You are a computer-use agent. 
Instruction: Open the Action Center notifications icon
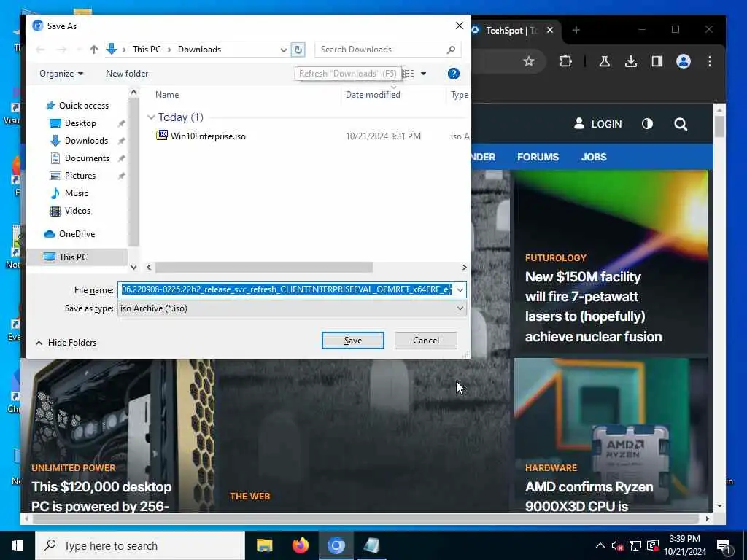724,546
